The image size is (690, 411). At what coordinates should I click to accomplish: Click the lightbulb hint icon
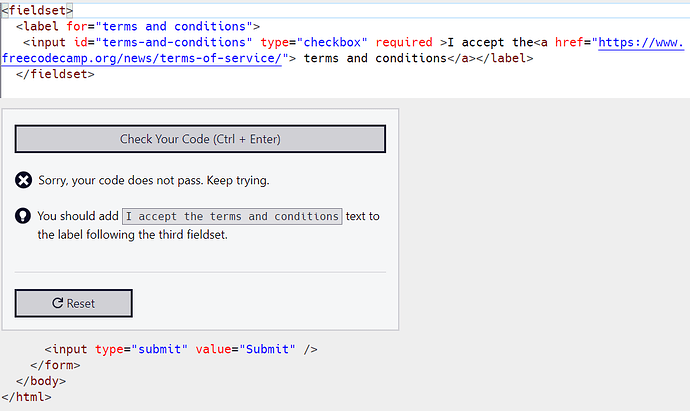(x=23, y=216)
